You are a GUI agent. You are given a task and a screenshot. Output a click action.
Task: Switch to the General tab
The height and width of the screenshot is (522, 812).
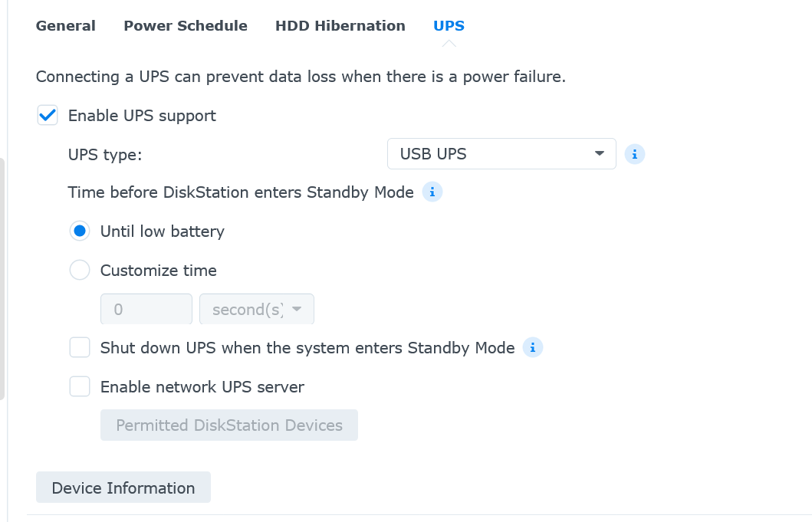click(66, 25)
